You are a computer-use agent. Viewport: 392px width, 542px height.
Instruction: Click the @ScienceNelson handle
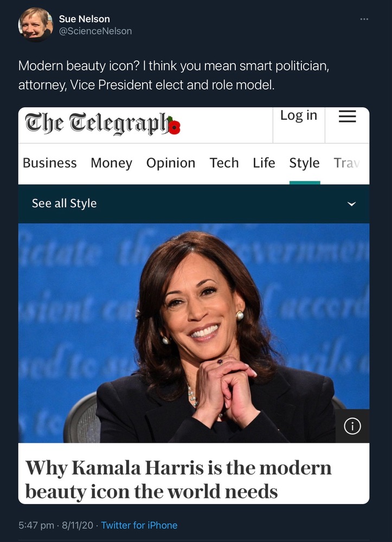pos(95,31)
